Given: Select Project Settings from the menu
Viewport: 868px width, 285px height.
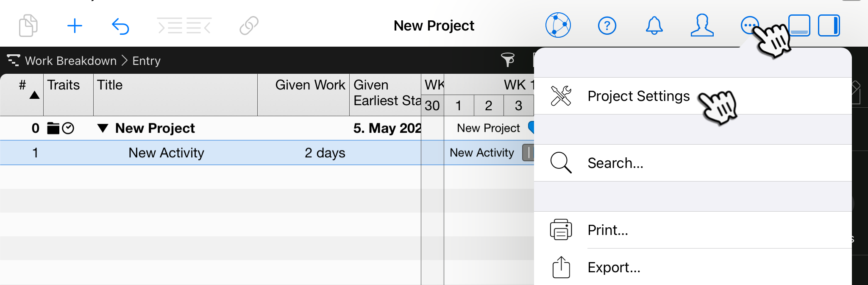Looking at the screenshot, I should 638,96.
